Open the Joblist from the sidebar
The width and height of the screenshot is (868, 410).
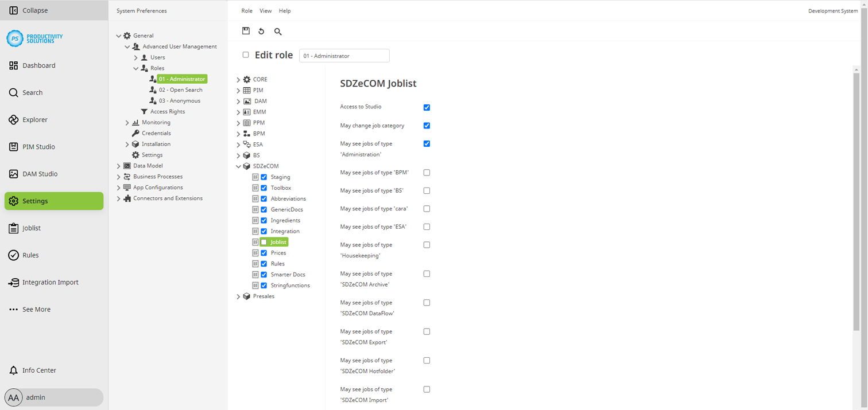[32, 228]
